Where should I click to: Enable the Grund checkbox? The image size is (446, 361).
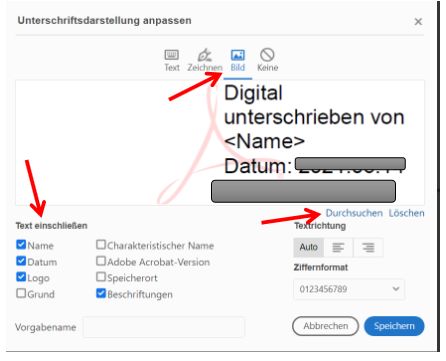coord(21,293)
